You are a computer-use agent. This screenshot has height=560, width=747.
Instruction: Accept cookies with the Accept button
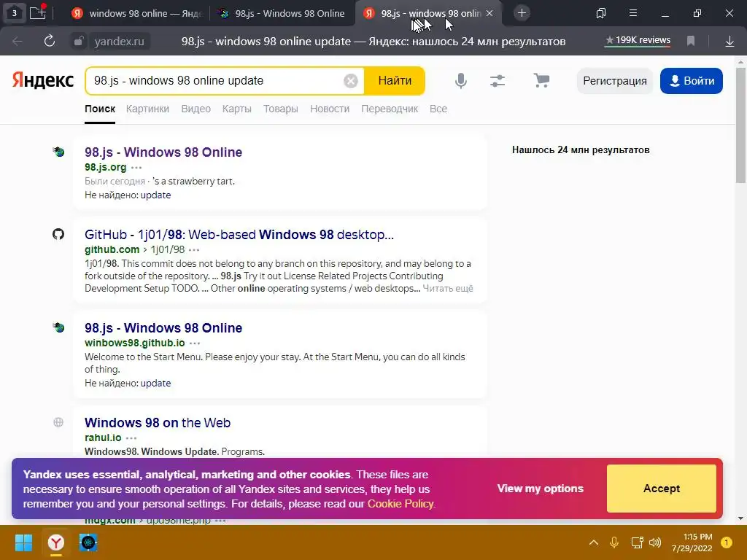tap(661, 489)
